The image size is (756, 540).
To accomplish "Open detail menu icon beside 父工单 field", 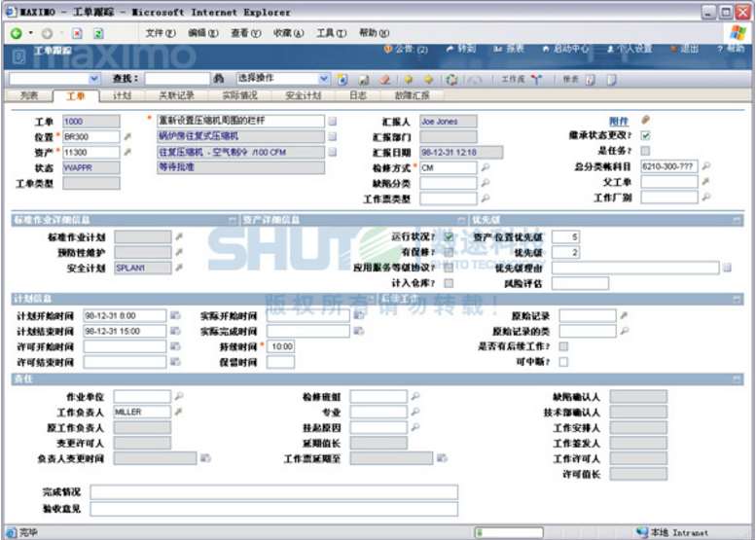I will click(x=705, y=182).
